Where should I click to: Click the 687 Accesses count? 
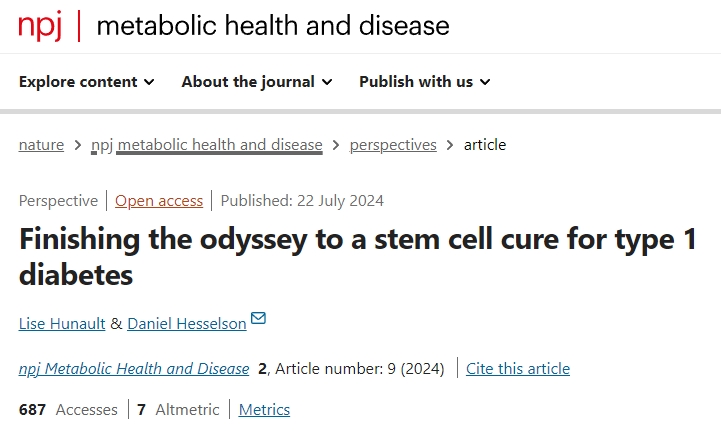(x=68, y=410)
